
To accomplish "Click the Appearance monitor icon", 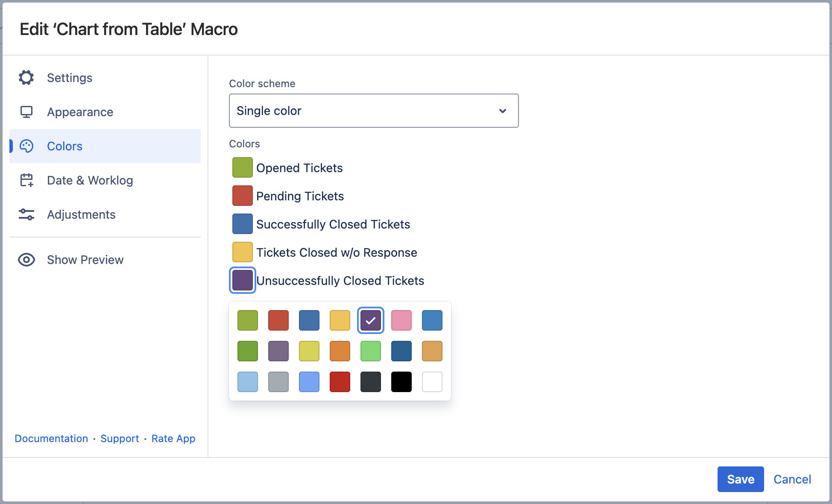I will pos(26,112).
